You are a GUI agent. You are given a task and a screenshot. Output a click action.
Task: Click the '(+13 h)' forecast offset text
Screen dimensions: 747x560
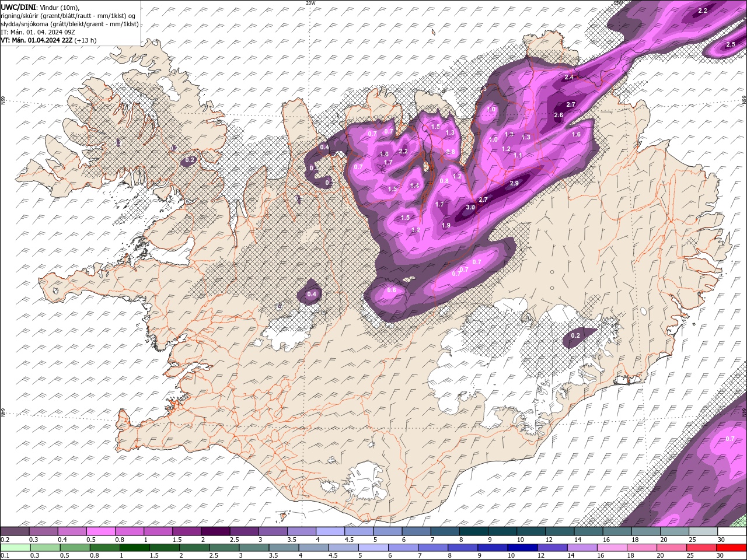[85, 40]
